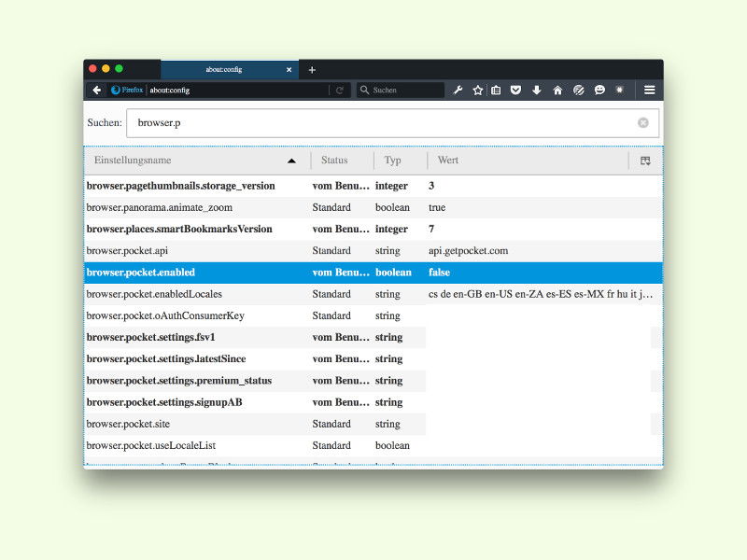Open the column picker icon
Viewport: 747px width, 560px height.
coord(645,161)
